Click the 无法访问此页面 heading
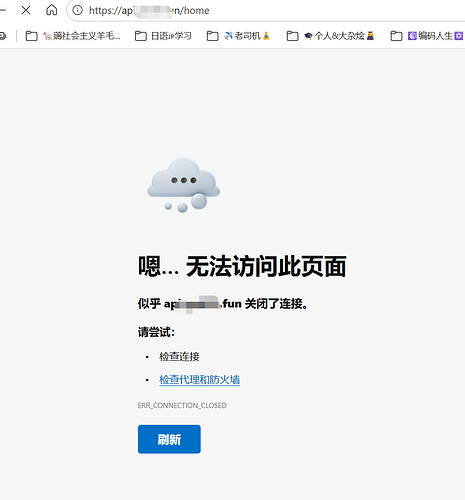This screenshot has width=465, height=500. pyautogui.click(x=242, y=267)
